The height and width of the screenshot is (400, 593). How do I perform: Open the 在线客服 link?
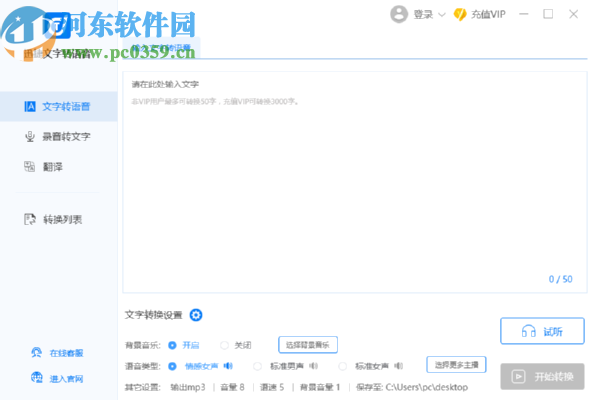click(x=67, y=353)
